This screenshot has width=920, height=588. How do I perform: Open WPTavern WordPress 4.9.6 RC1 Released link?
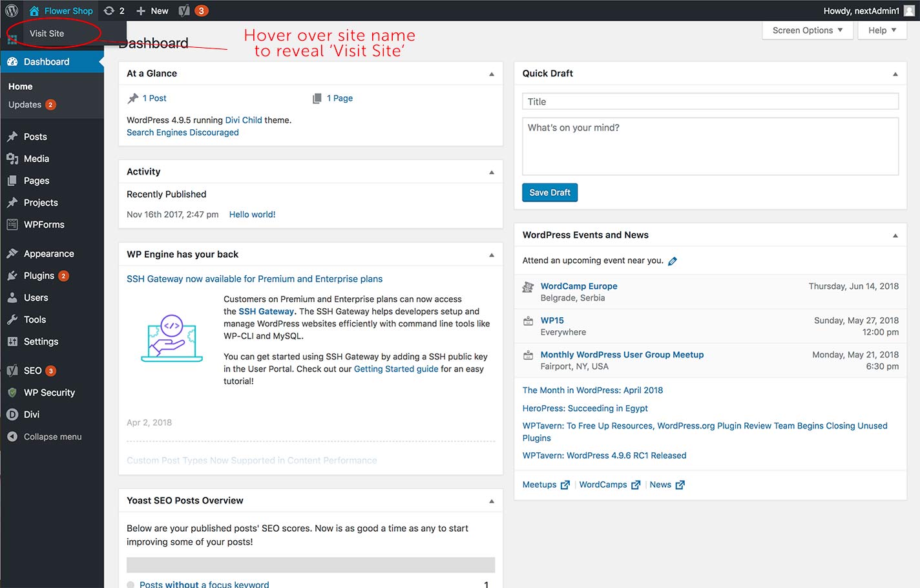pyautogui.click(x=604, y=456)
